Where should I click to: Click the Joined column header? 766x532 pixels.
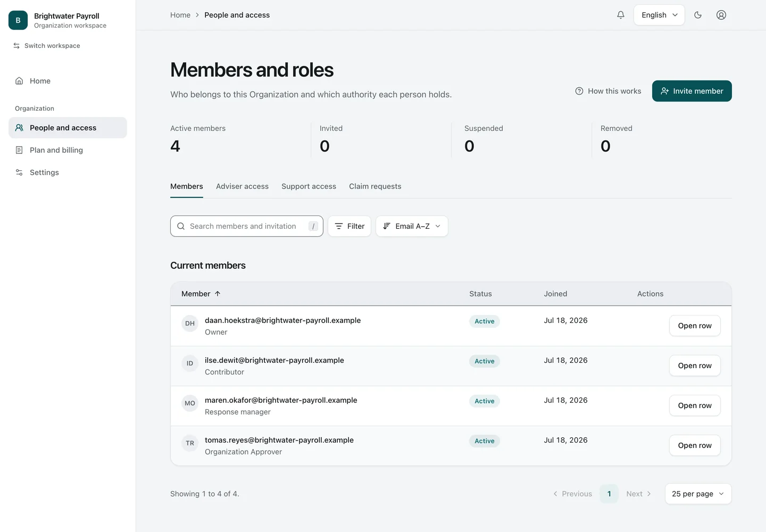[555, 294]
